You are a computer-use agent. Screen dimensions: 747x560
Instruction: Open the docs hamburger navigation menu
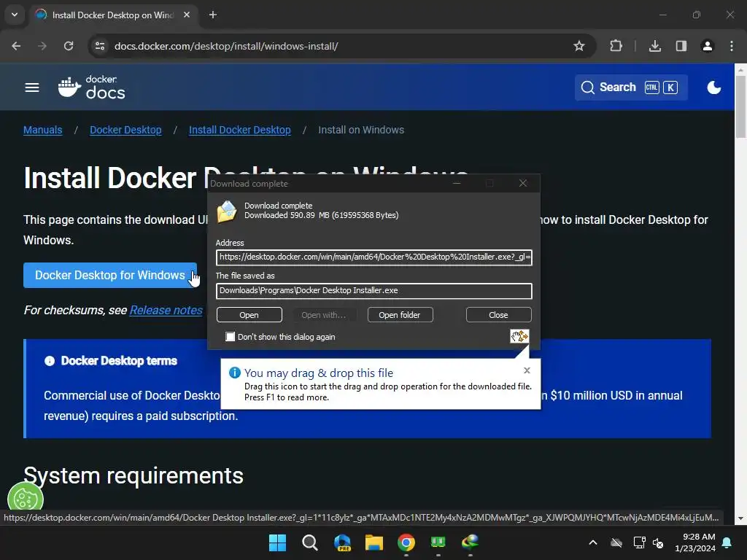tap(32, 87)
